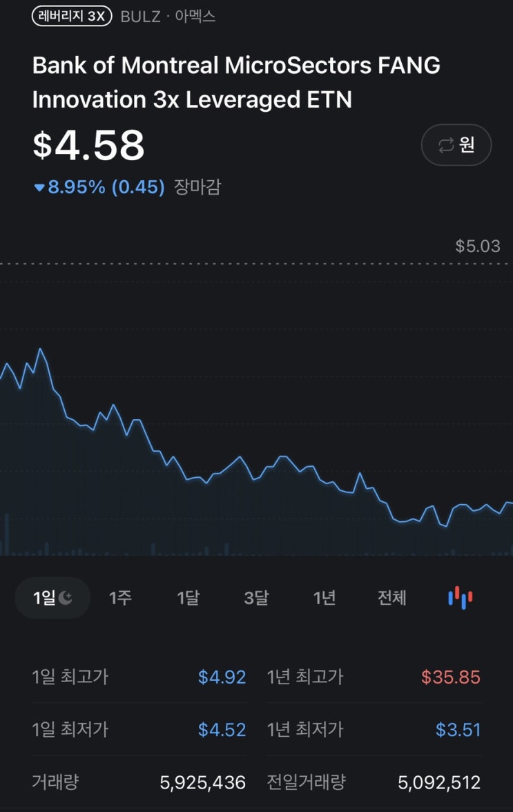The image size is (513, 812).
Task: Click the 1년 최저가 label
Action: (x=305, y=730)
